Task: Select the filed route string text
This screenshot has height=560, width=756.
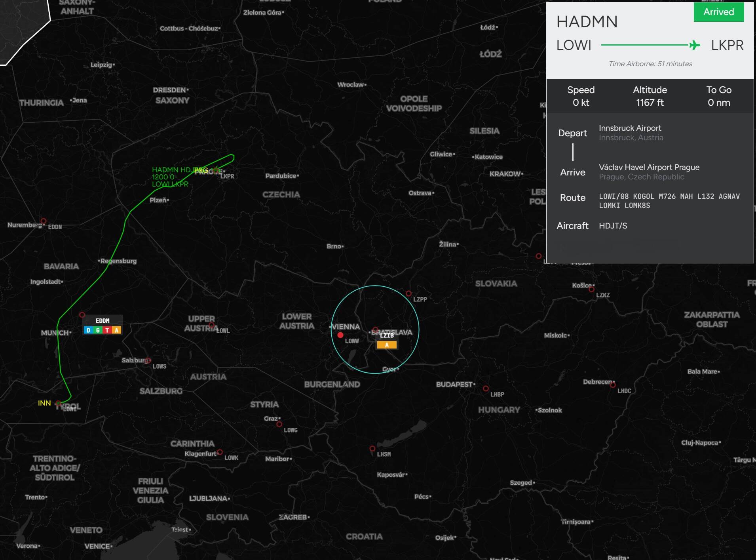Action: [x=669, y=201]
